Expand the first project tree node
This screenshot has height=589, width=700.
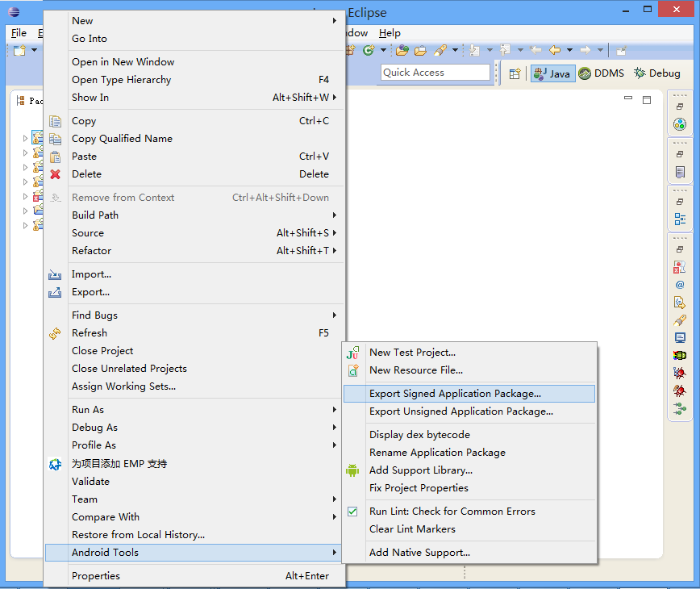25,139
